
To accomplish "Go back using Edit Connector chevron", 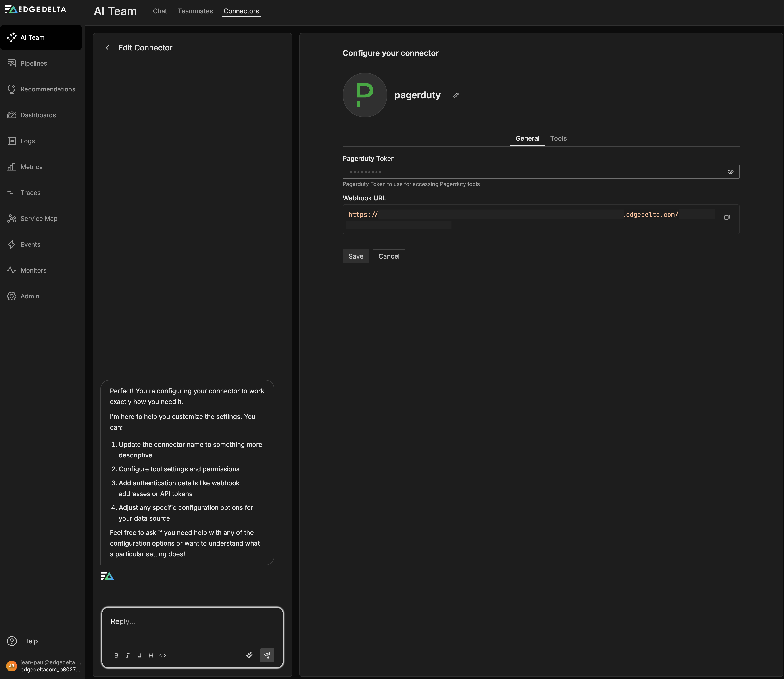I will [x=108, y=48].
